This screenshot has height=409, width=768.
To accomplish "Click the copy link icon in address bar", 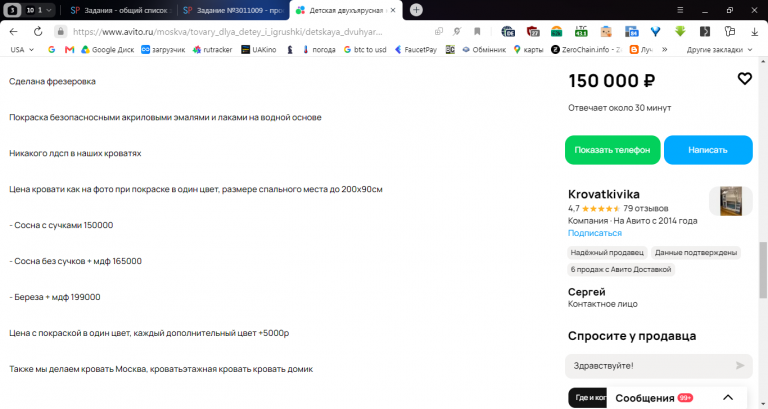I will (x=439, y=31).
